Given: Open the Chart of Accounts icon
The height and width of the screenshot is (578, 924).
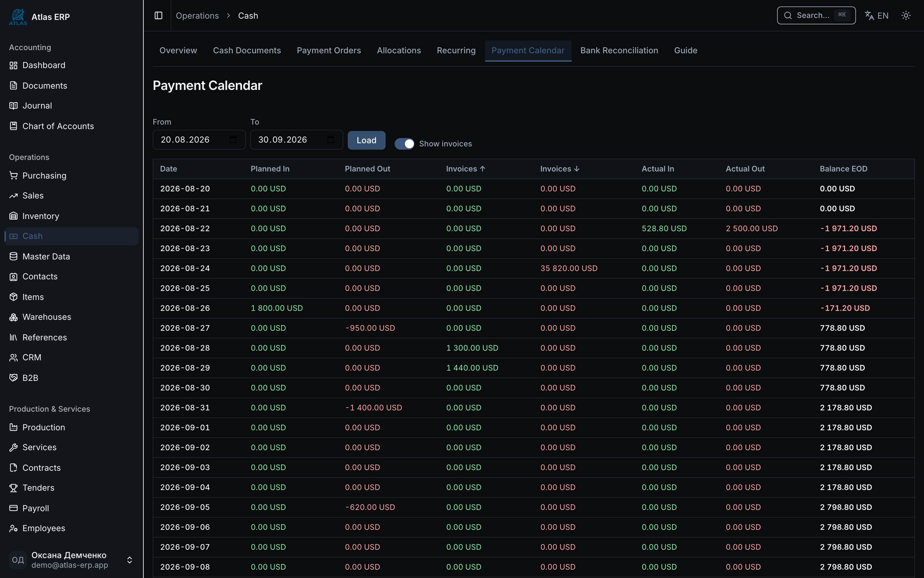Looking at the screenshot, I should coord(13,126).
